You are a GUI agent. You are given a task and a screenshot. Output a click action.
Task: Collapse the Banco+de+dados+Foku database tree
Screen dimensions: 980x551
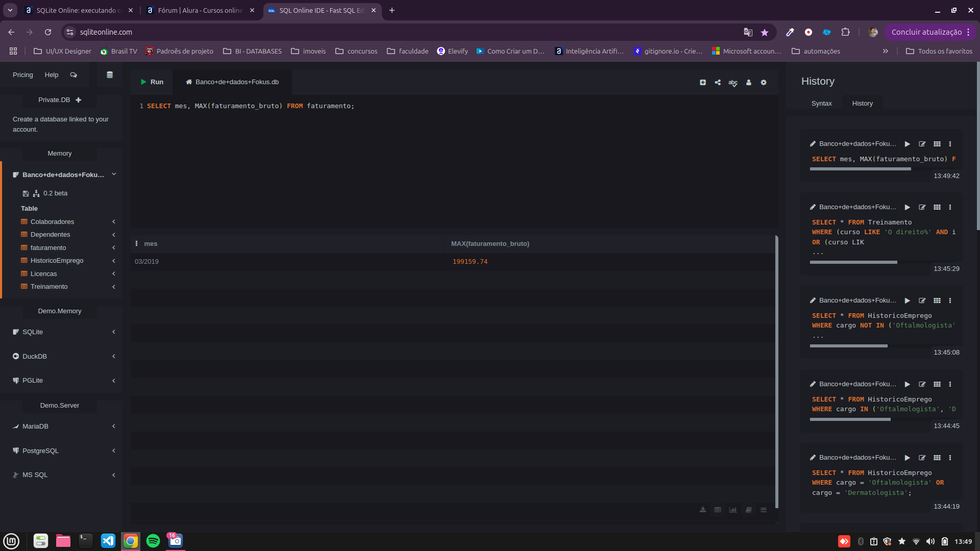114,174
